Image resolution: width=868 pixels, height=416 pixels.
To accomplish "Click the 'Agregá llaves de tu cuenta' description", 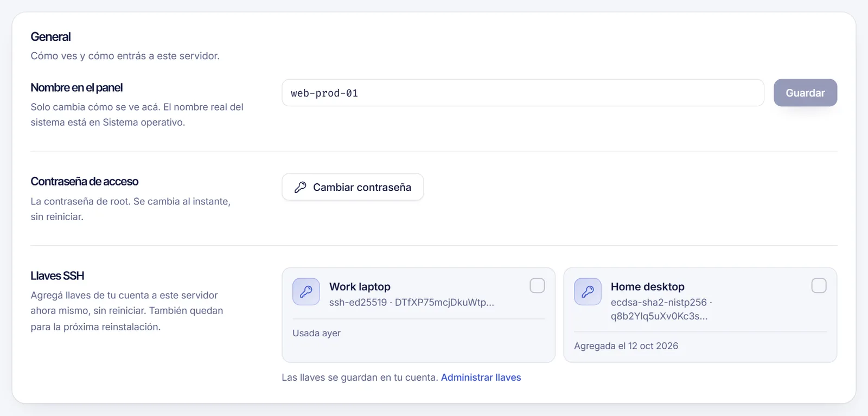I will [127, 311].
